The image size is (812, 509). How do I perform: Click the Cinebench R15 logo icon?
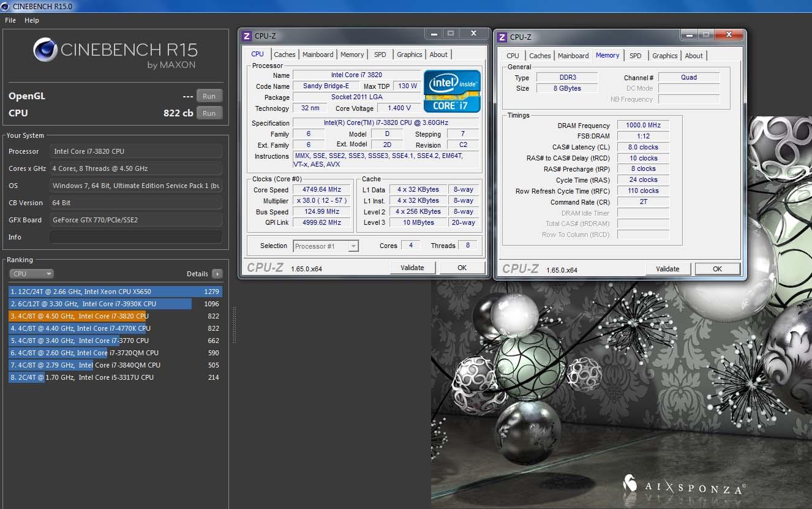click(x=45, y=50)
